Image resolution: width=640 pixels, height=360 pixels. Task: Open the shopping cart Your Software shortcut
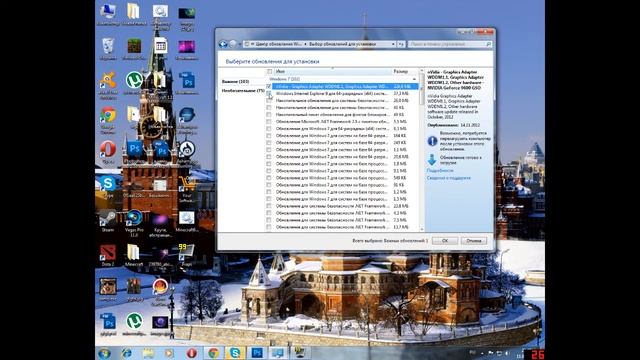pos(187,189)
